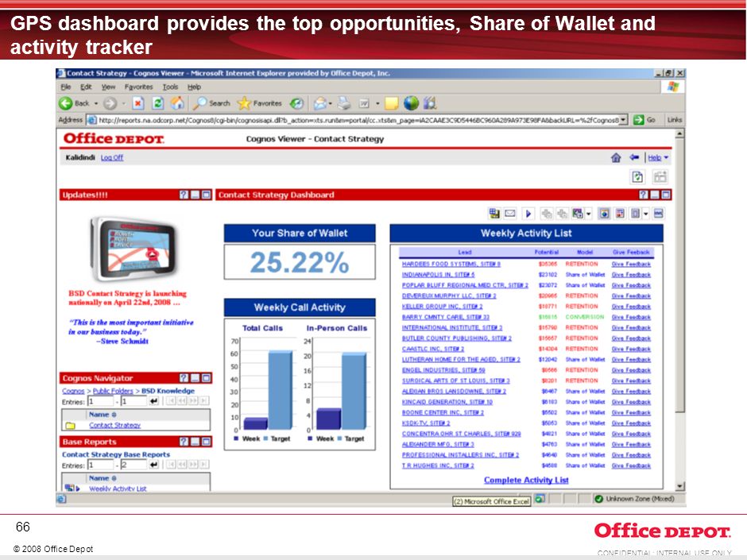Open the File menu
The height and width of the screenshot is (560, 747).
pyautogui.click(x=66, y=87)
